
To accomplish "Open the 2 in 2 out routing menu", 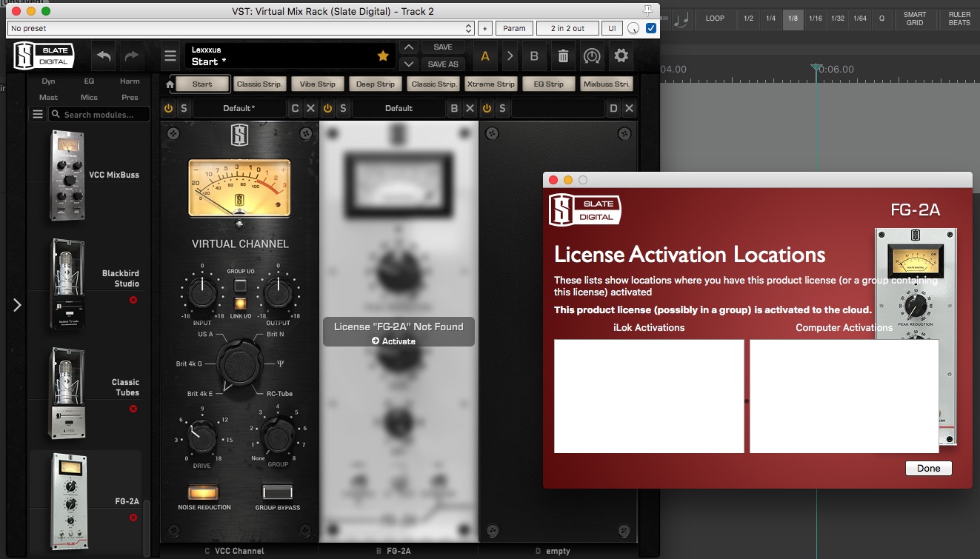I will pos(567,28).
